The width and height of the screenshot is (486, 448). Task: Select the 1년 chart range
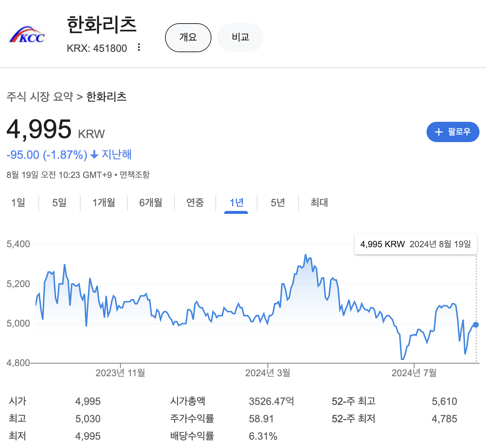pyautogui.click(x=236, y=203)
